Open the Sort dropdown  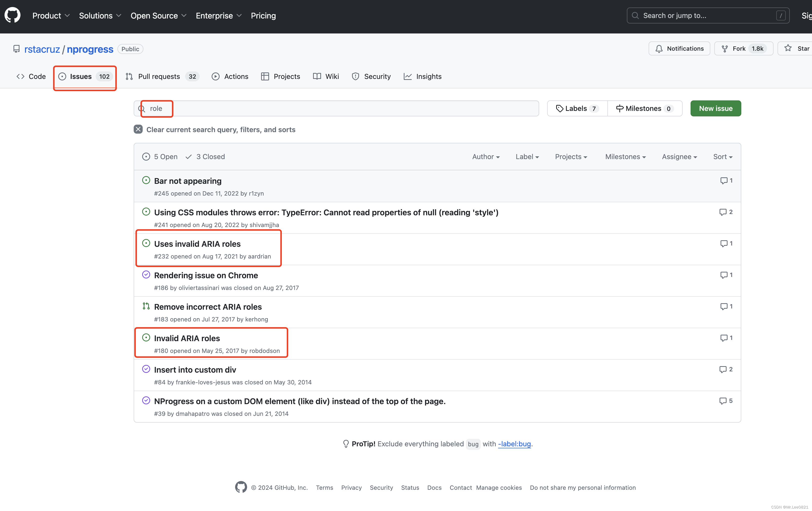pyautogui.click(x=722, y=157)
